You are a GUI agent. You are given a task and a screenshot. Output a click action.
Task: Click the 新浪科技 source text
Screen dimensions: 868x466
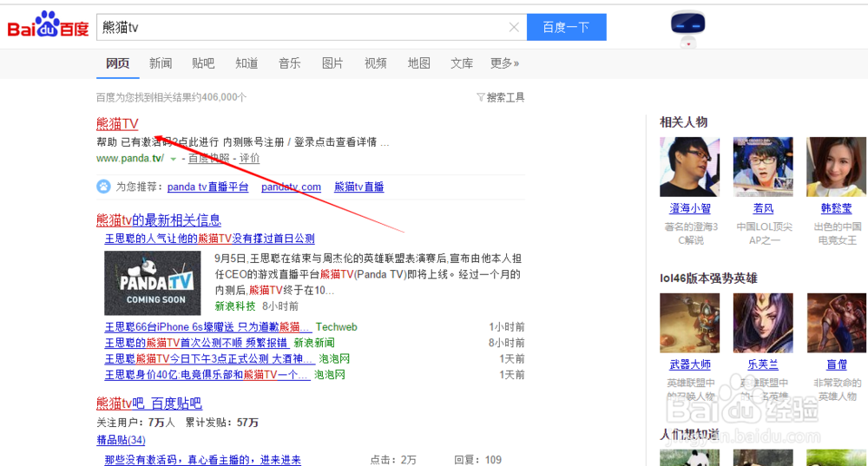tap(235, 306)
